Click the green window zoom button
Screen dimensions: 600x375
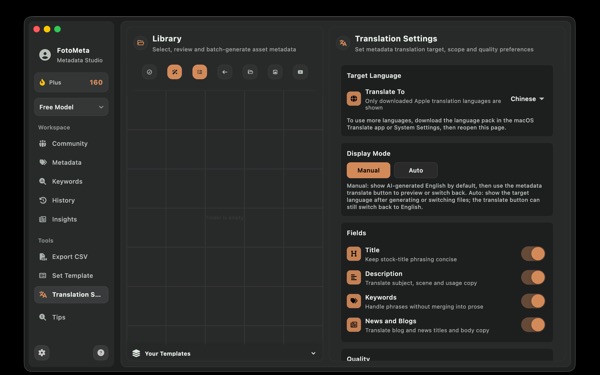[x=57, y=29]
